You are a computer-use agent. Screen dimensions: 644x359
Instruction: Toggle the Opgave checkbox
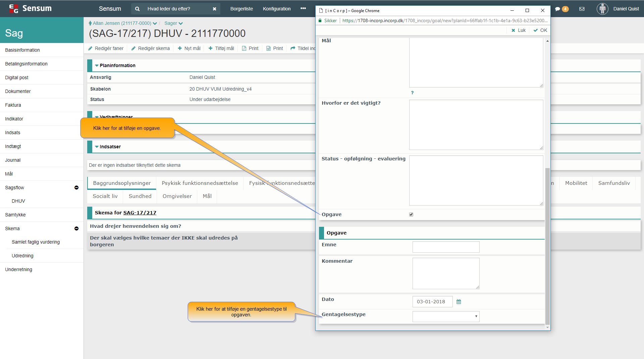point(411,214)
